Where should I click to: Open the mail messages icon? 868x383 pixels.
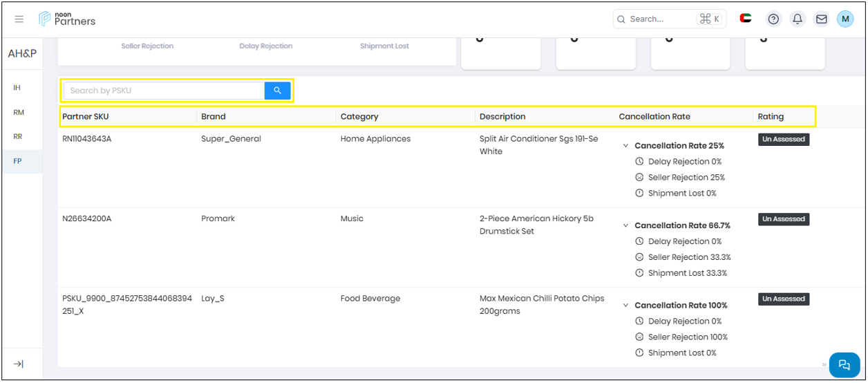point(821,19)
